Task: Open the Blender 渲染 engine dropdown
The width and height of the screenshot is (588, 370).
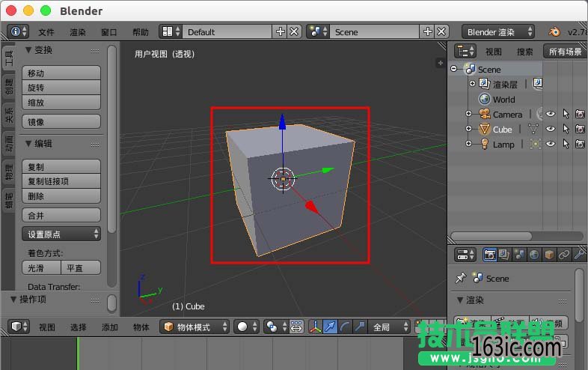Action: click(497, 32)
